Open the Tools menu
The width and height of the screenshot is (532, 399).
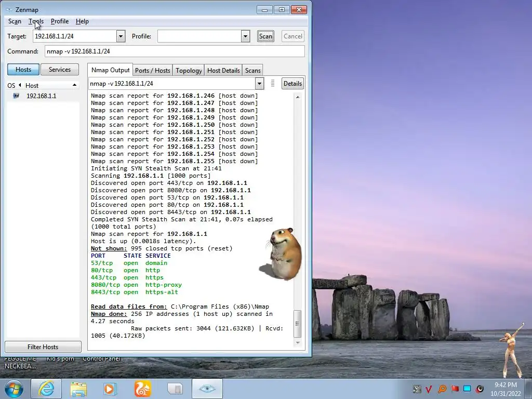(36, 21)
